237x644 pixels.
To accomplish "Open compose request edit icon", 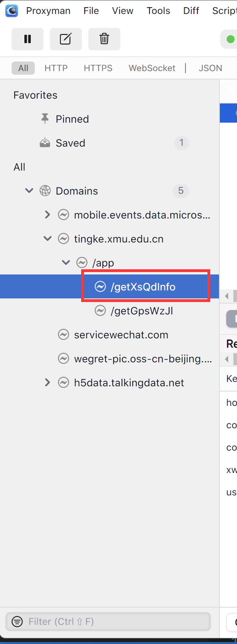I will coord(66,39).
